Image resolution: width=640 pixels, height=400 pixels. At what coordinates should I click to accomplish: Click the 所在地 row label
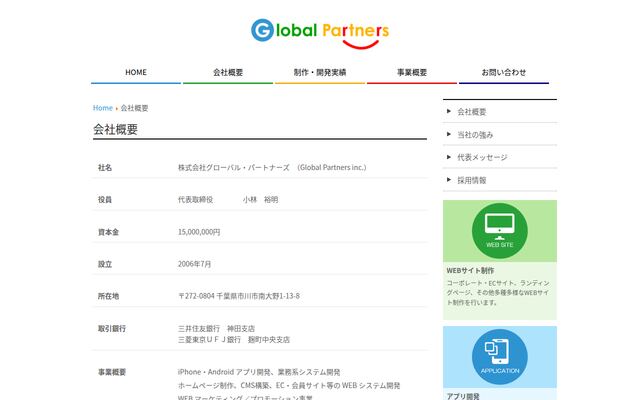coord(108,296)
